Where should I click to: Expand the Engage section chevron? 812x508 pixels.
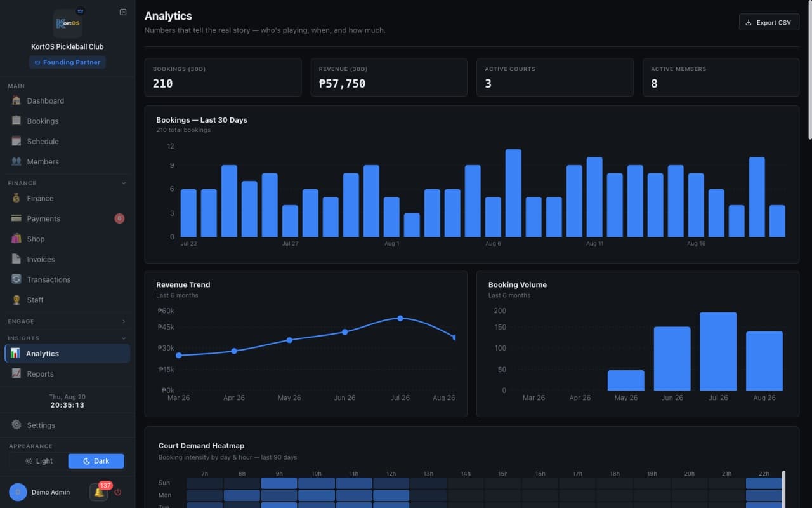pos(124,321)
